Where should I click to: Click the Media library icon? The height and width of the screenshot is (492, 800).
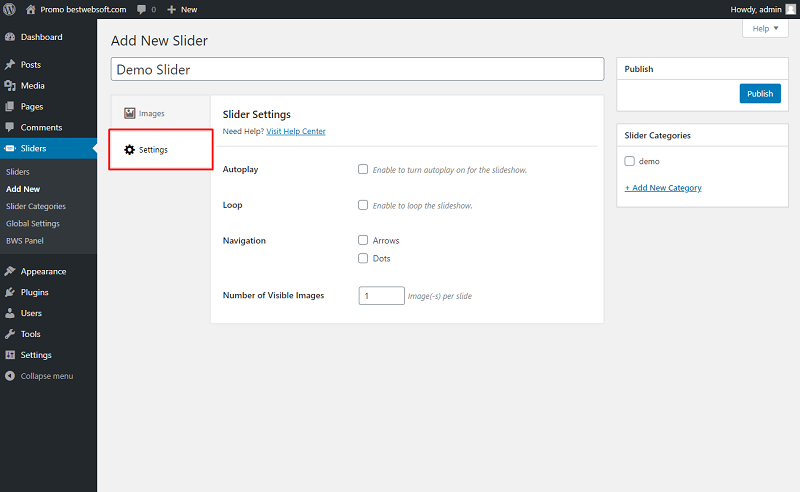pyautogui.click(x=10, y=85)
